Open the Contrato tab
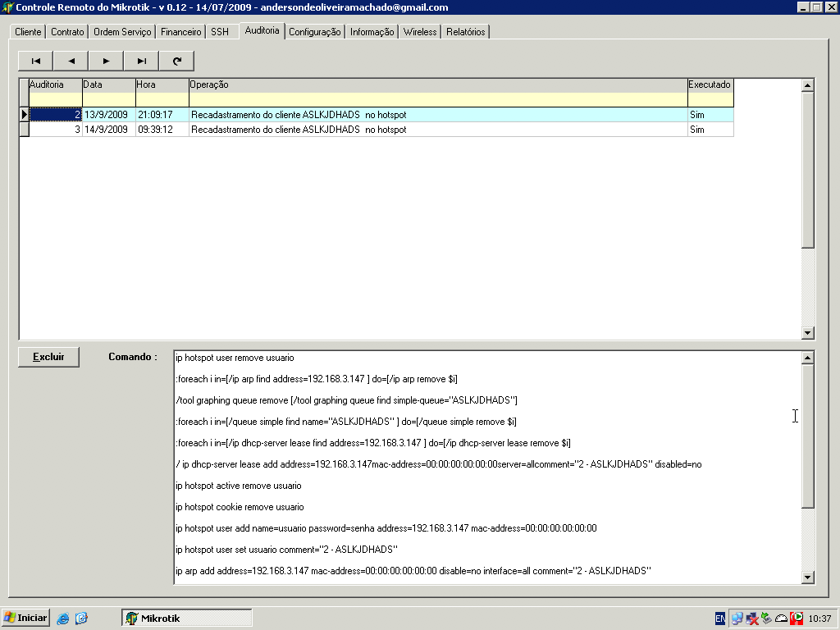Screen dimensions: 840x630 tap(67, 32)
